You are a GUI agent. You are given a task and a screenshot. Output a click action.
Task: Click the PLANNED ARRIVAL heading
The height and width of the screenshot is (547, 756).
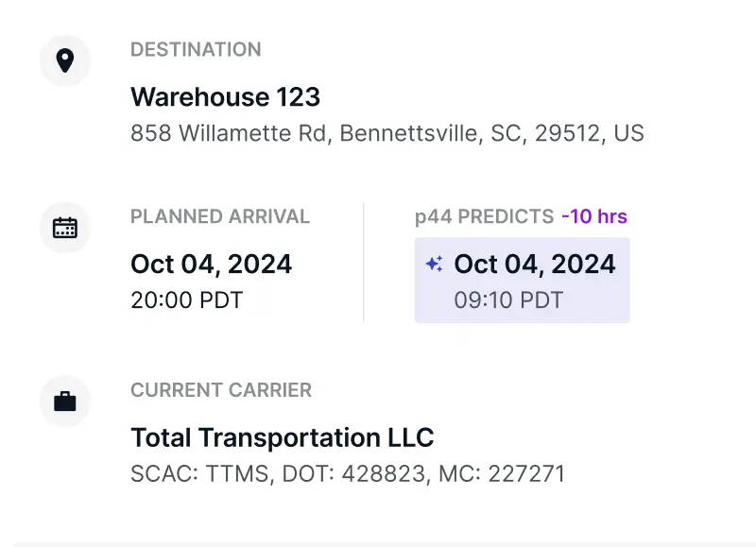[x=220, y=216]
